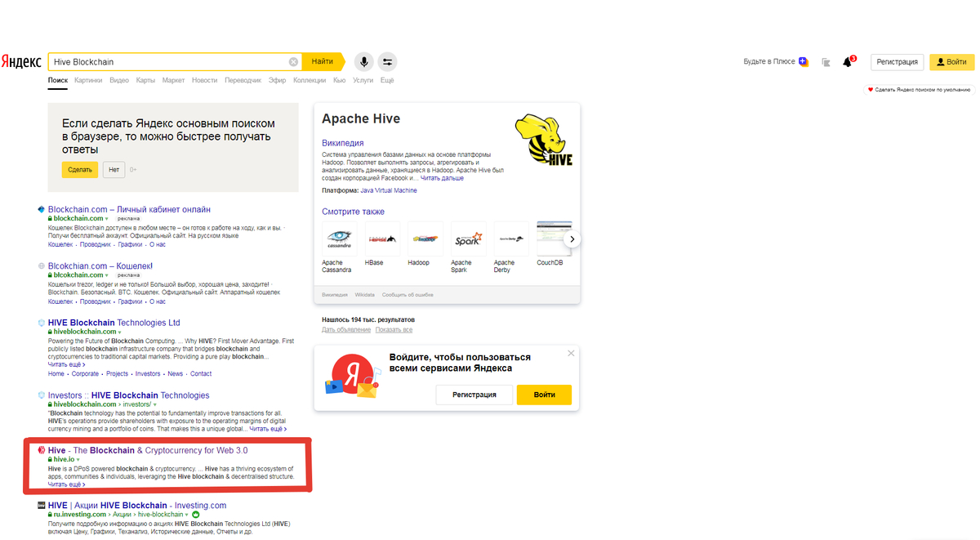Click the 'Показать все' link
The image size is (980, 540).
coord(394,330)
